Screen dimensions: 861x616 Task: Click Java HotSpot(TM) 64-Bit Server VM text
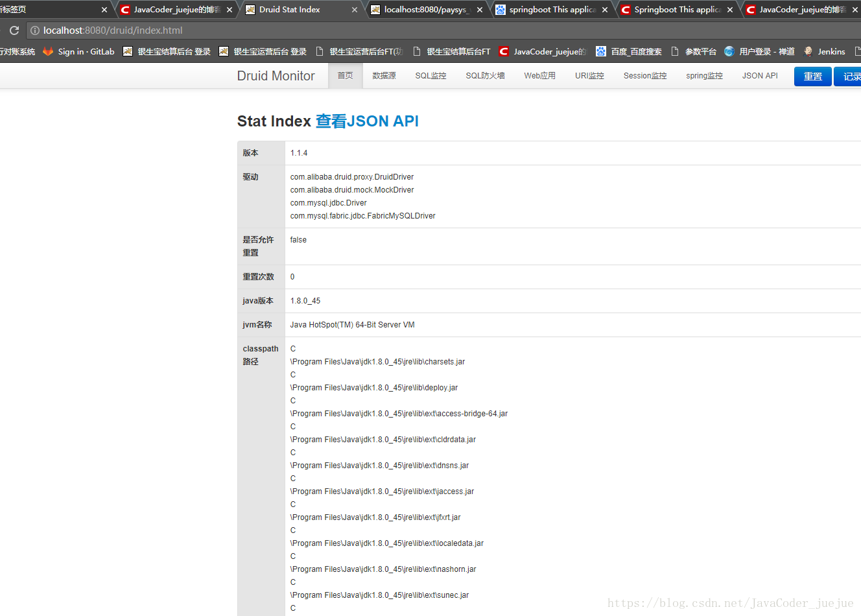coord(352,325)
